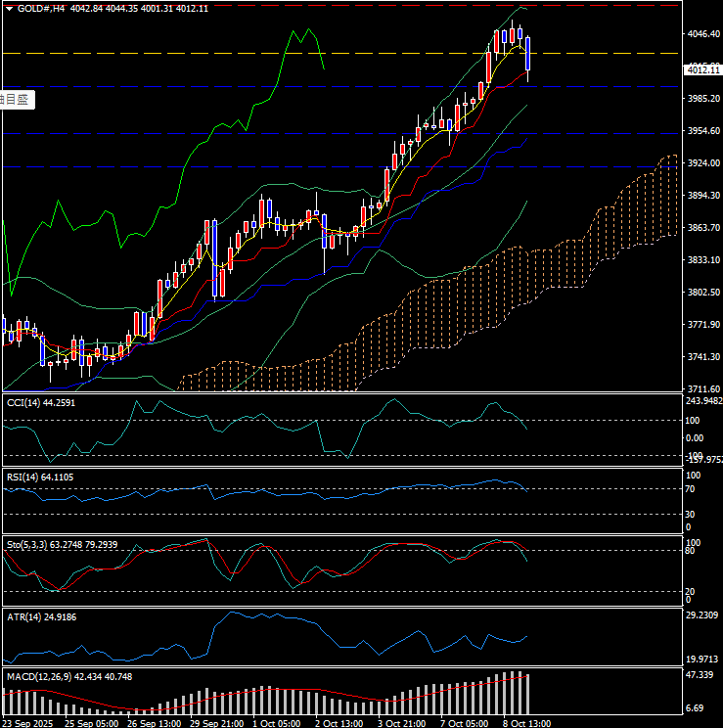This screenshot has width=723, height=728.
Task: Click the GOLD#,H4 symbol title text
Action: (x=41, y=8)
